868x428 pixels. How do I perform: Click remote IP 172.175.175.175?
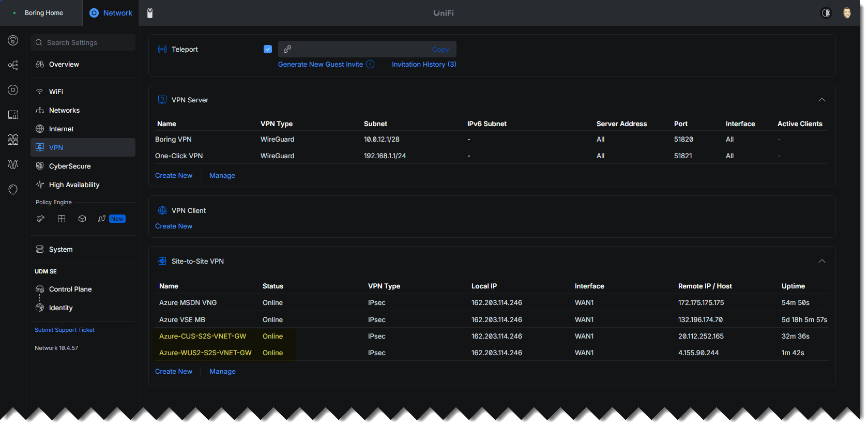(x=701, y=302)
